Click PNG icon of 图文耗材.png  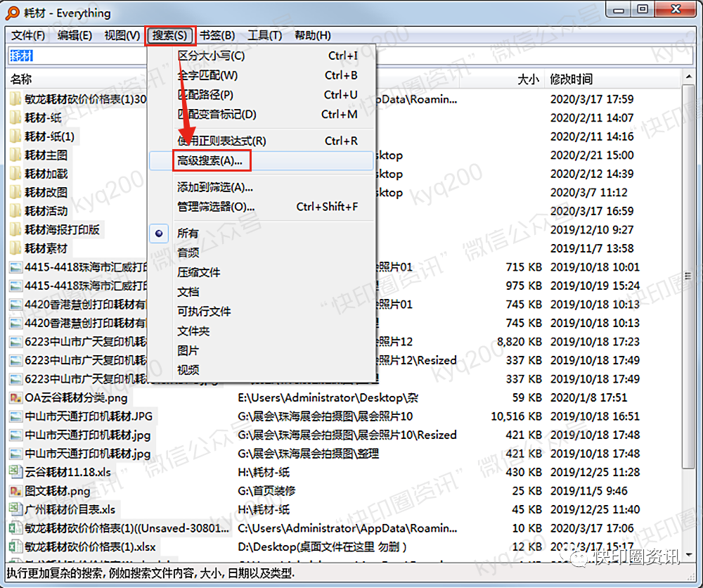(15, 491)
